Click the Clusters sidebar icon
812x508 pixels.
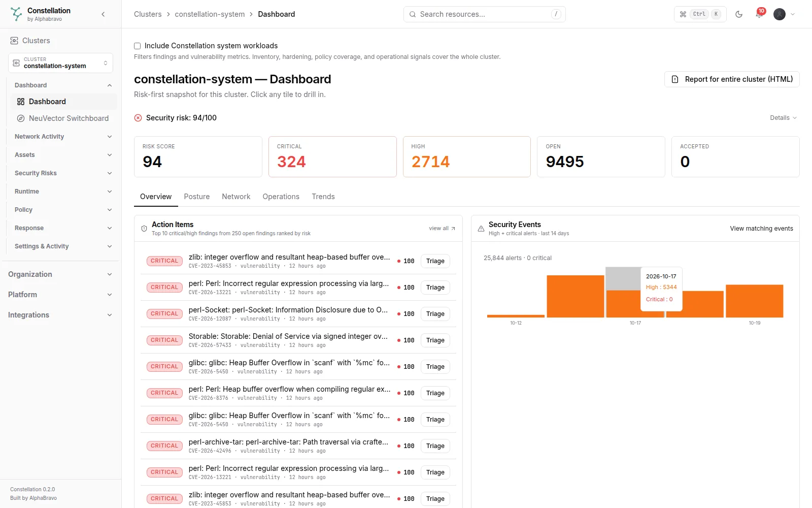(14, 41)
